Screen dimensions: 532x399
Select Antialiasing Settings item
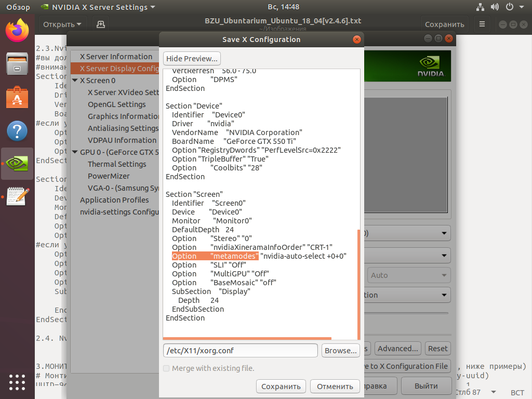coord(123,128)
